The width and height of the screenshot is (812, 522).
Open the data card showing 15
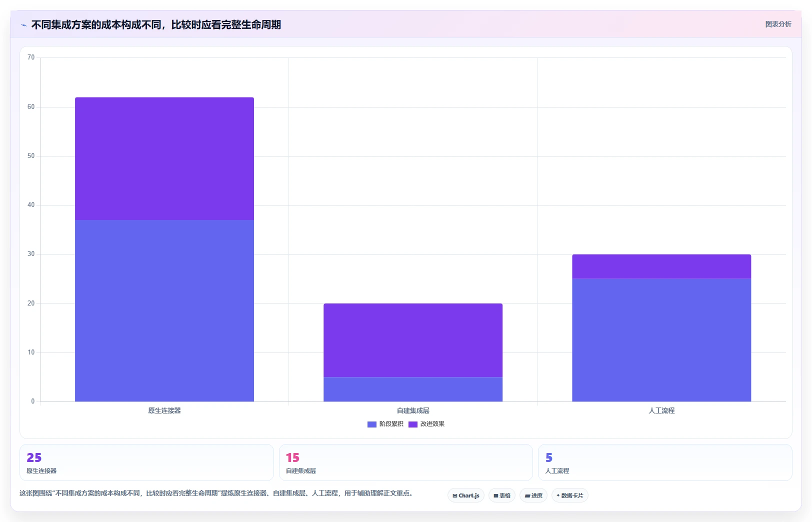(405, 462)
